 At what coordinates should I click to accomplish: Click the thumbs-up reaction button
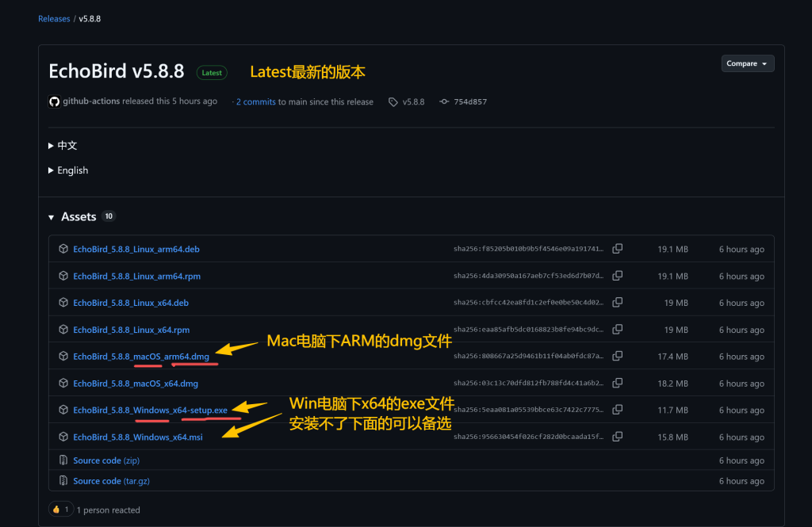click(60, 510)
